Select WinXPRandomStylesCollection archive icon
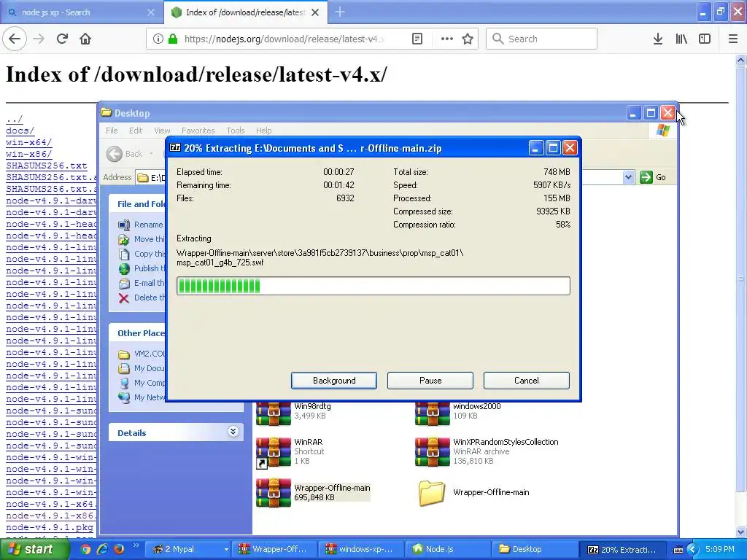The height and width of the screenshot is (560, 747). click(x=432, y=451)
